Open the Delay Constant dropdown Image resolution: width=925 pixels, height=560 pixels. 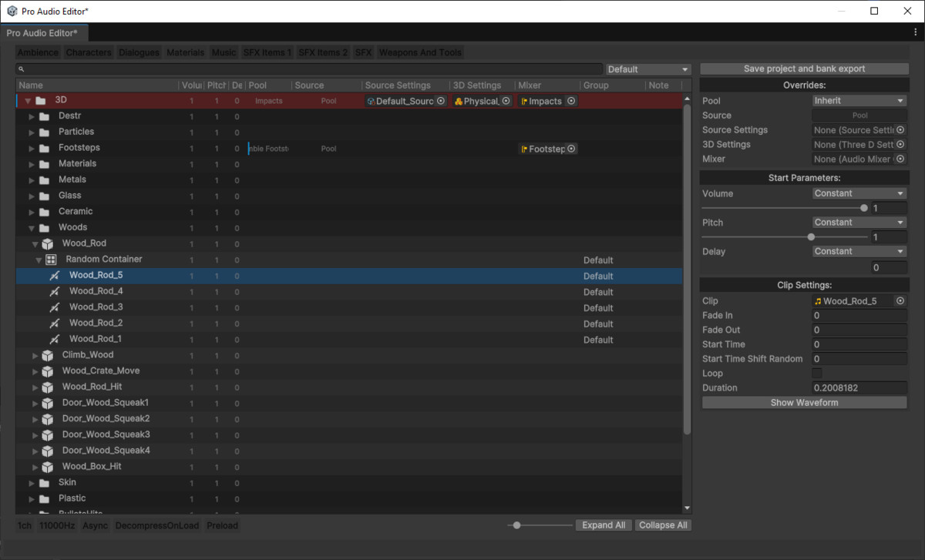click(x=859, y=251)
